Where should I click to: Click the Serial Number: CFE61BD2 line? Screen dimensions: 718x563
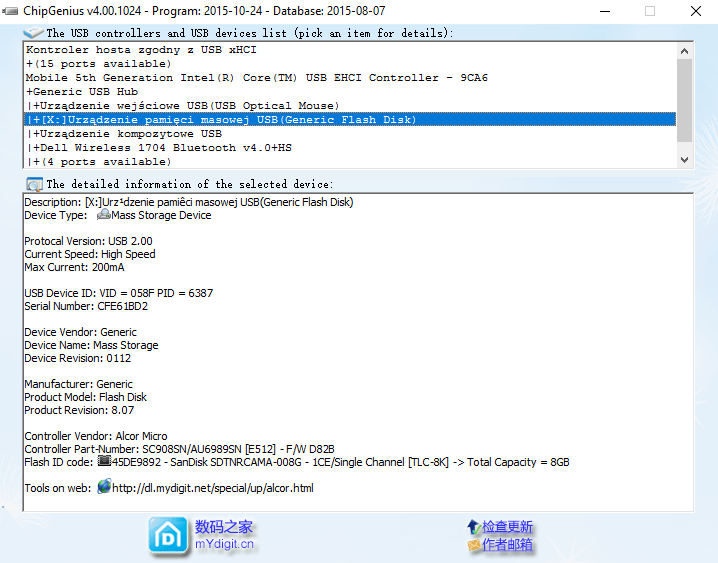pos(86,306)
